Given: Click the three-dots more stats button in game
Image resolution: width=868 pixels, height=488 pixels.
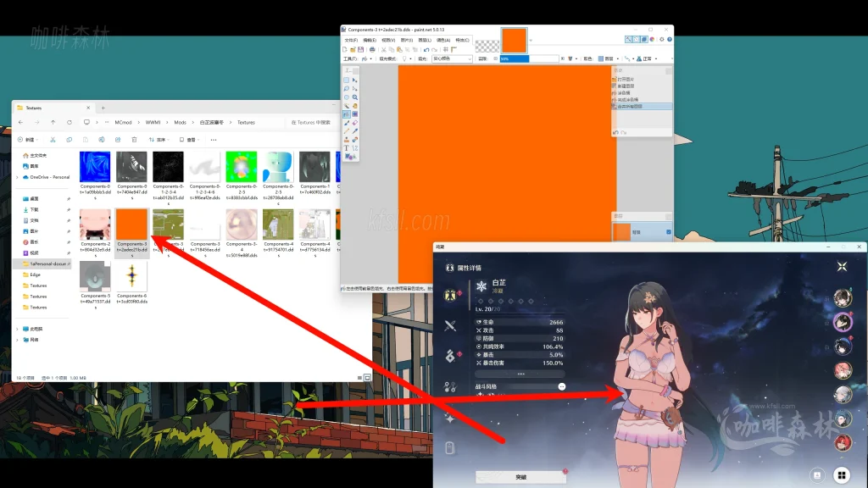Looking at the screenshot, I should pyautogui.click(x=520, y=374).
